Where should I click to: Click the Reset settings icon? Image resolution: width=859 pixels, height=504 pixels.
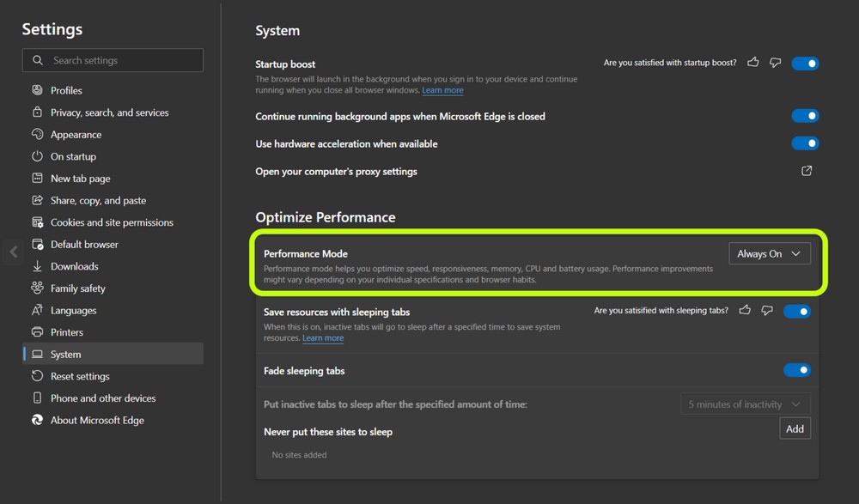tap(37, 376)
